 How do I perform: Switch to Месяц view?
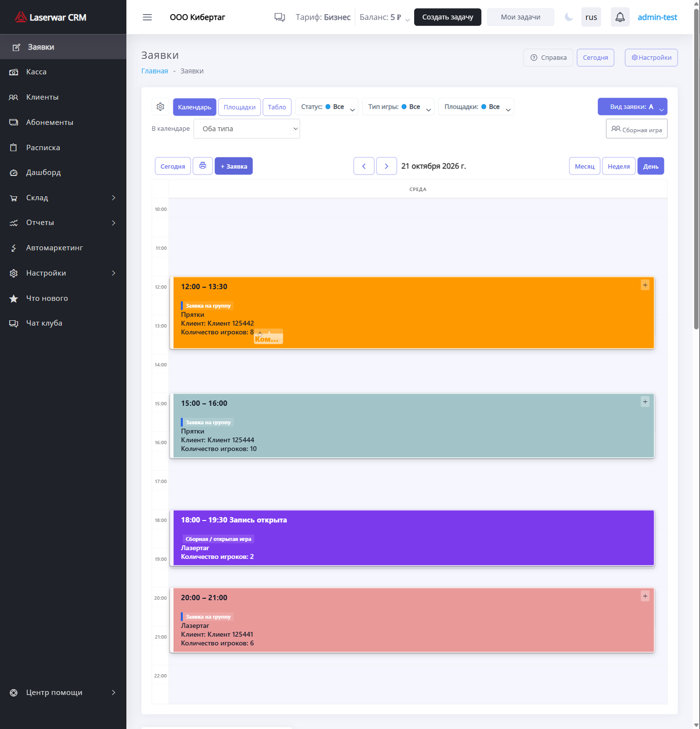pos(585,166)
